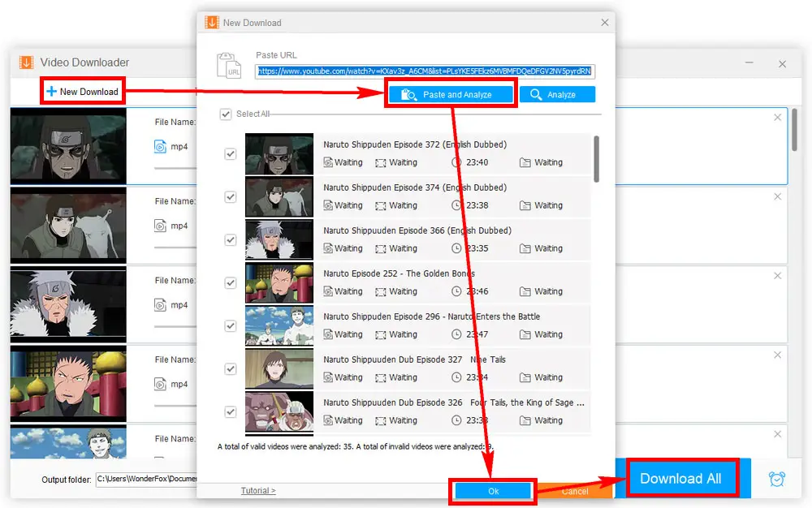Image resolution: width=812 pixels, height=508 pixels.
Task: Uncheck Naruto Shippuuden Dub Episode 326 checkbox
Action: point(231,411)
